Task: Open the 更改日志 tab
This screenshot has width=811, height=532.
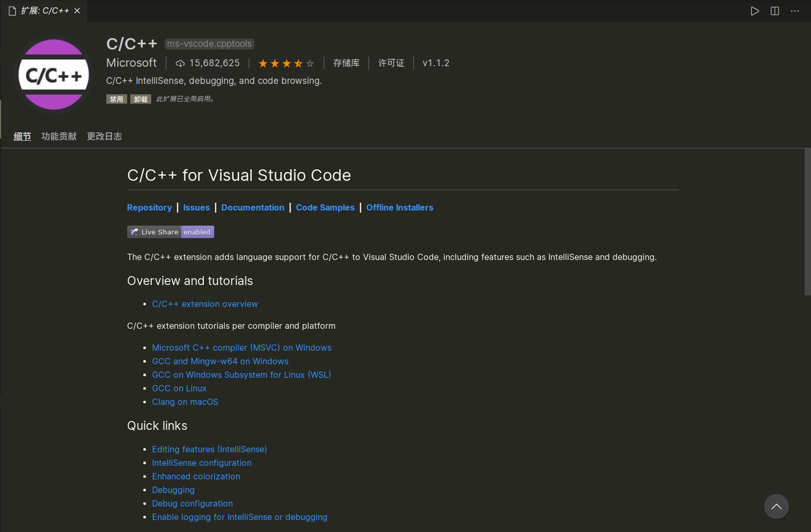Action: pyautogui.click(x=104, y=137)
